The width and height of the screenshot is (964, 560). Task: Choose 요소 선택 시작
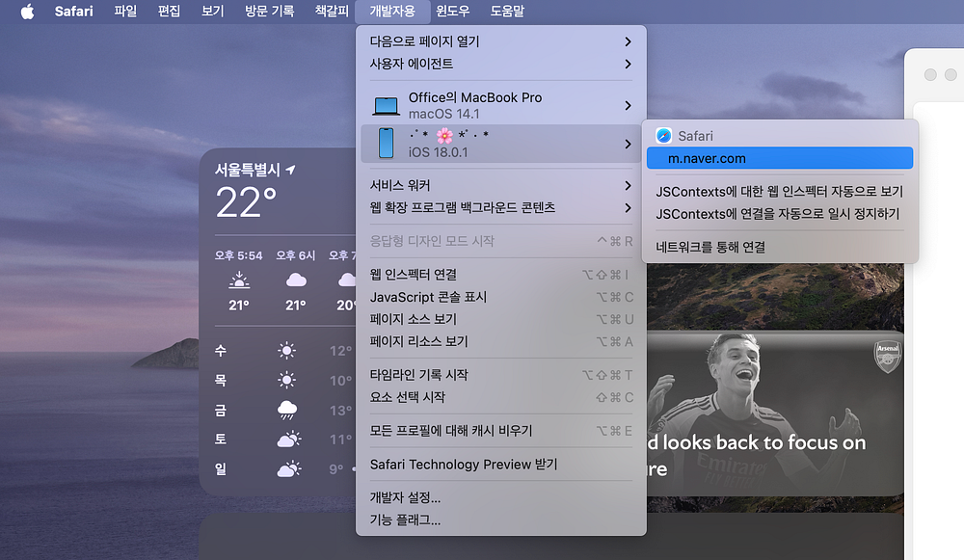click(x=501, y=397)
